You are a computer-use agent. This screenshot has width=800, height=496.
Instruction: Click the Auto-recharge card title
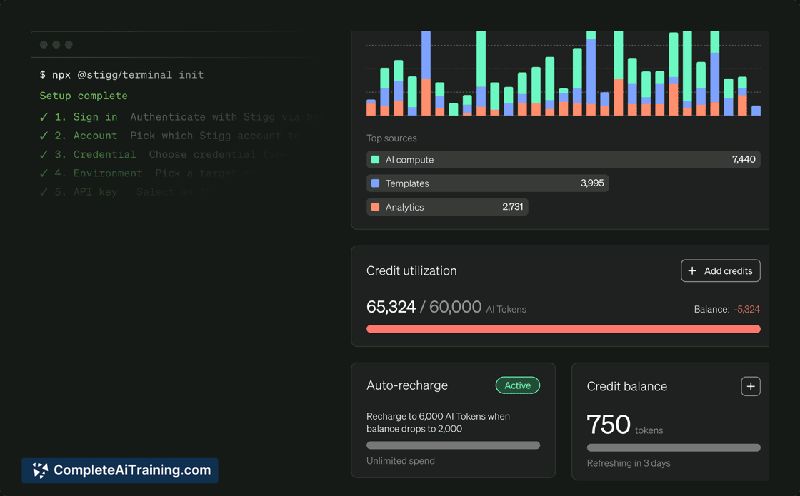407,385
